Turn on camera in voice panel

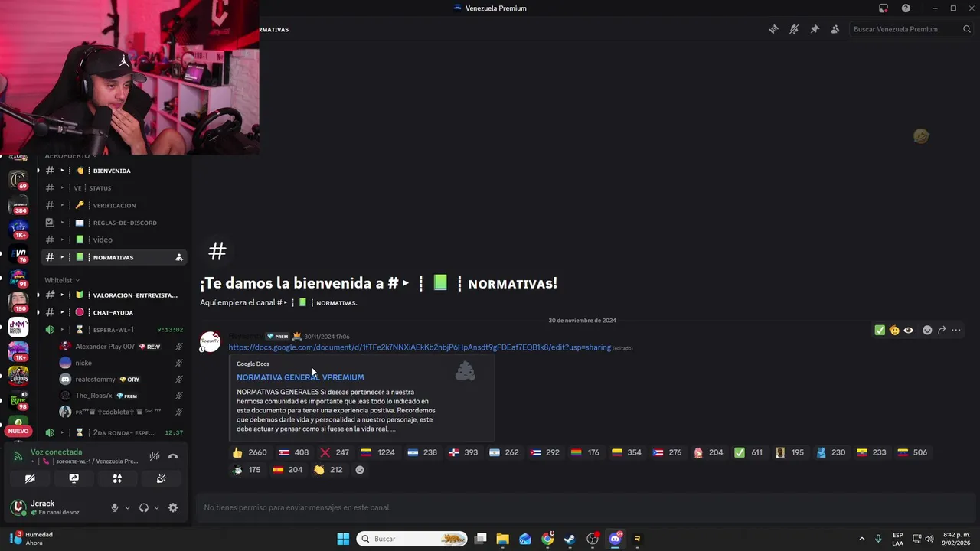[x=30, y=478]
